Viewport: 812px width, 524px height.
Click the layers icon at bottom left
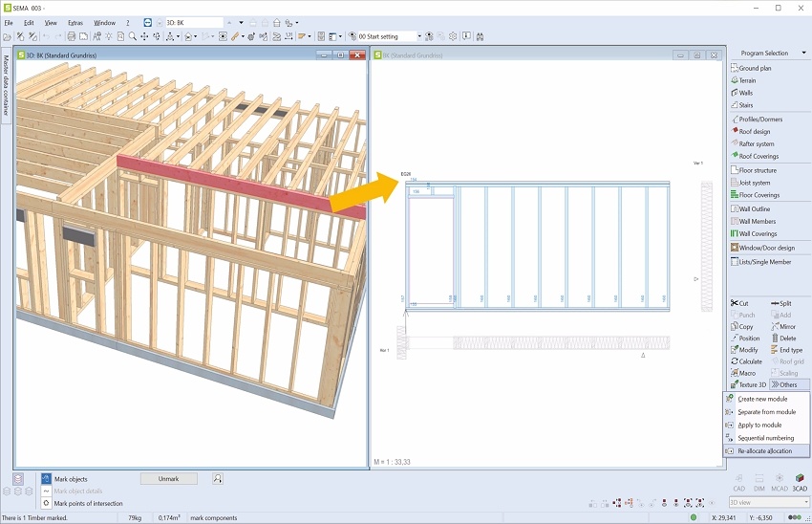pyautogui.click(x=18, y=479)
